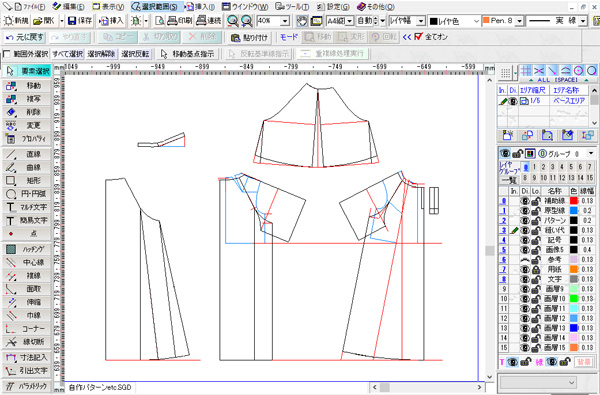Select the 中心線 center line tool
The image size is (600, 395).
pos(27,262)
